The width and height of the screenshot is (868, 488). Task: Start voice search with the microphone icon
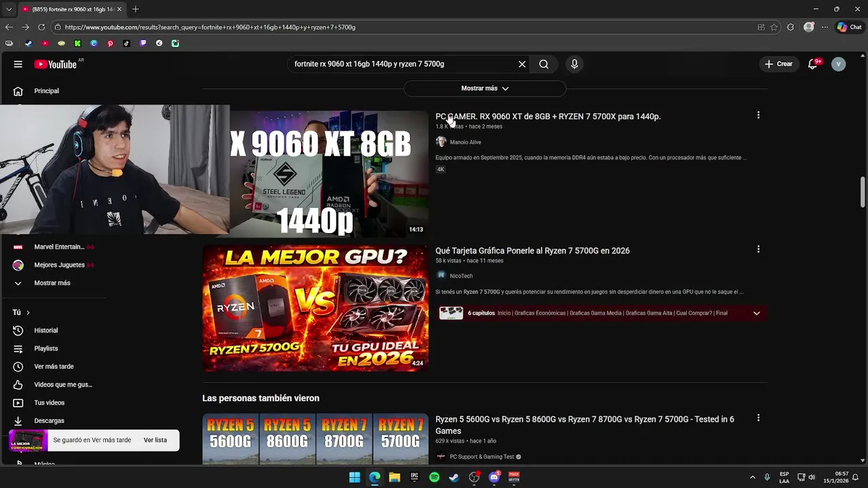tap(574, 64)
